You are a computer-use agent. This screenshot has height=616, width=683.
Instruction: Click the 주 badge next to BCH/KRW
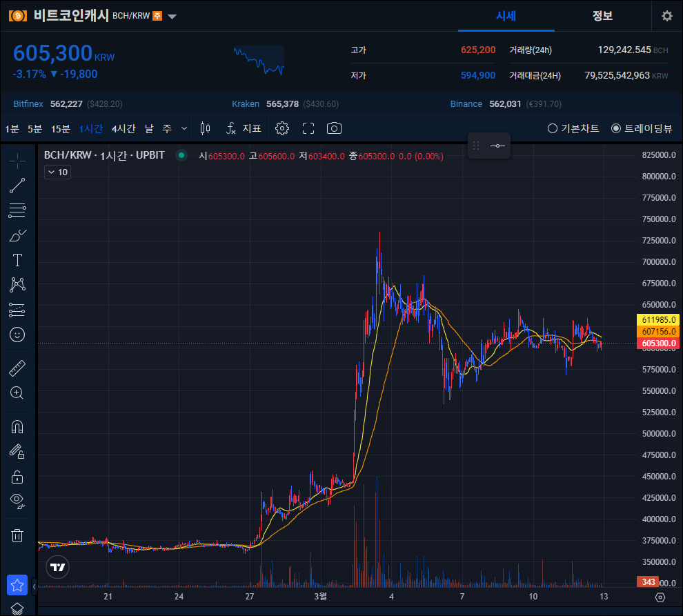[x=157, y=16]
